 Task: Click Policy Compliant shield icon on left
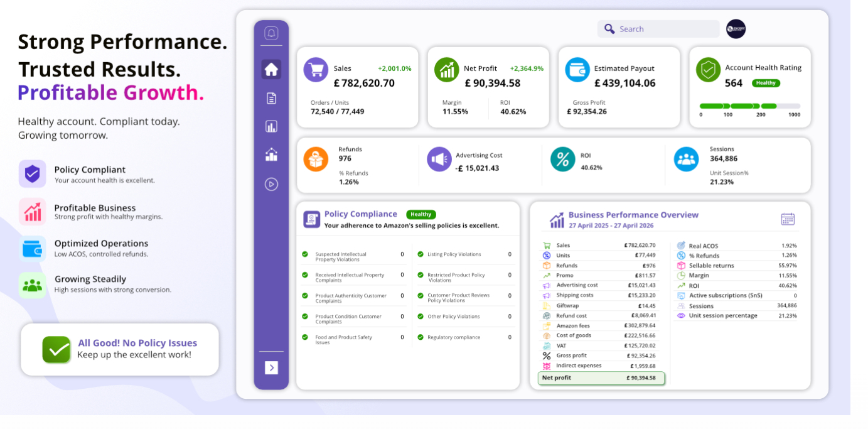(32, 174)
